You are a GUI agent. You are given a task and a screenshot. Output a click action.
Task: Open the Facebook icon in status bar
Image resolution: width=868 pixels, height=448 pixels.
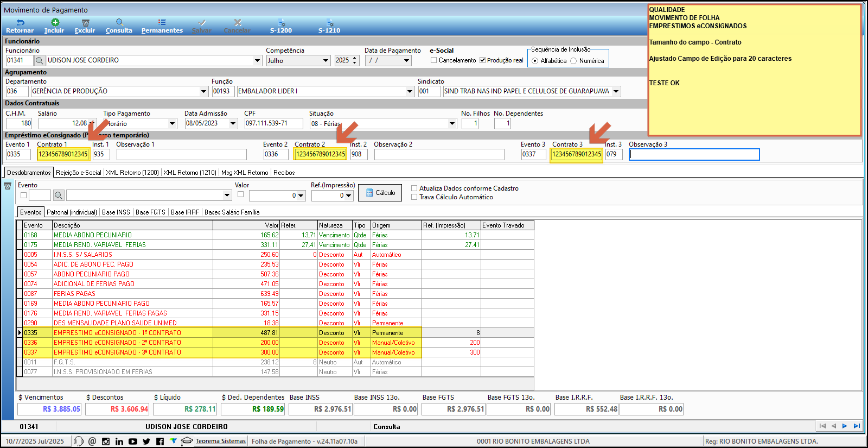160,441
